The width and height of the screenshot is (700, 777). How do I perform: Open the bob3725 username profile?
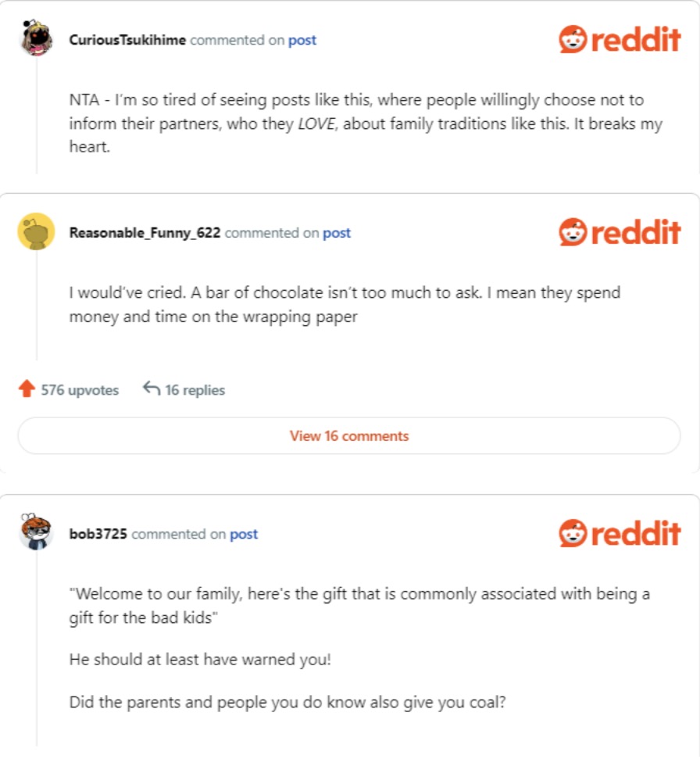(x=98, y=535)
